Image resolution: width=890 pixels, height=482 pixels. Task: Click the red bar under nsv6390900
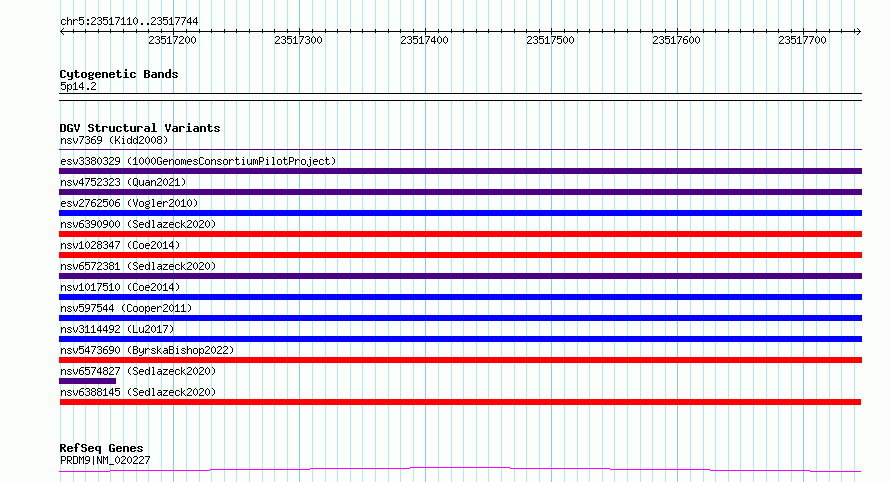[460, 234]
